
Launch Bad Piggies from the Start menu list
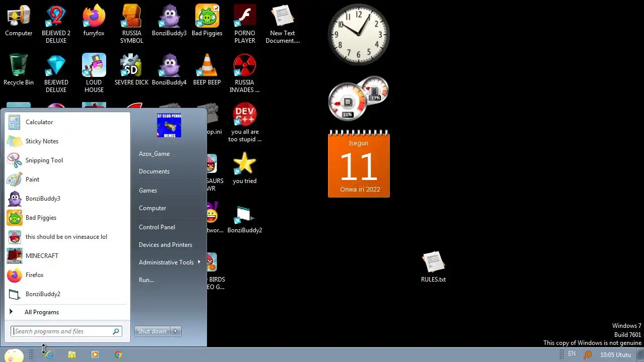66,218
